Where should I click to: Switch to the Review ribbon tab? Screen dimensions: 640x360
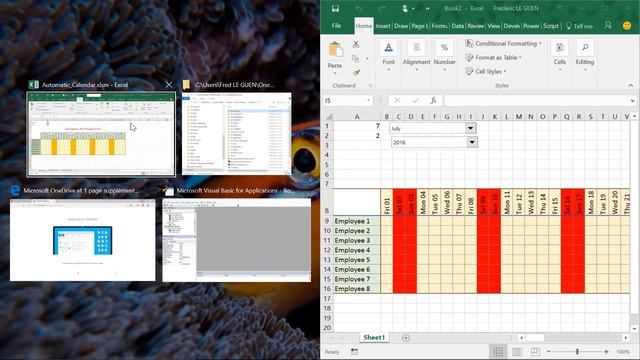click(476, 26)
